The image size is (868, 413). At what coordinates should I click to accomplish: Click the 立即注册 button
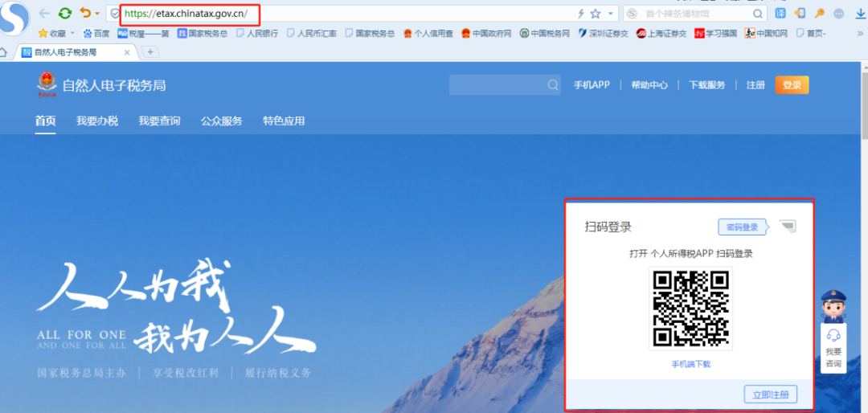[x=771, y=395]
